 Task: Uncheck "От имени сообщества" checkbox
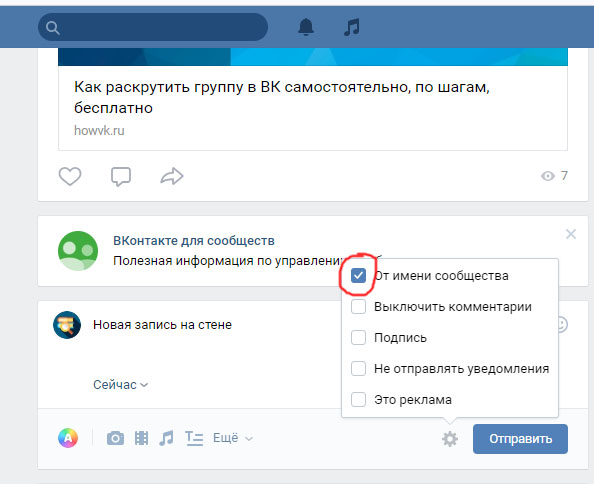[x=358, y=276]
